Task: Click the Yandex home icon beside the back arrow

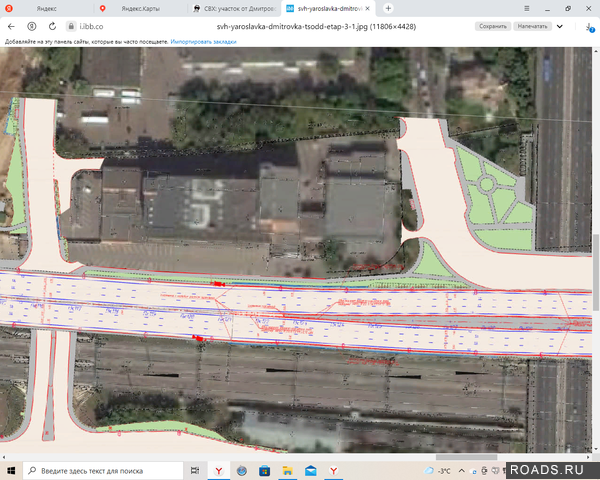Action: click(x=31, y=25)
